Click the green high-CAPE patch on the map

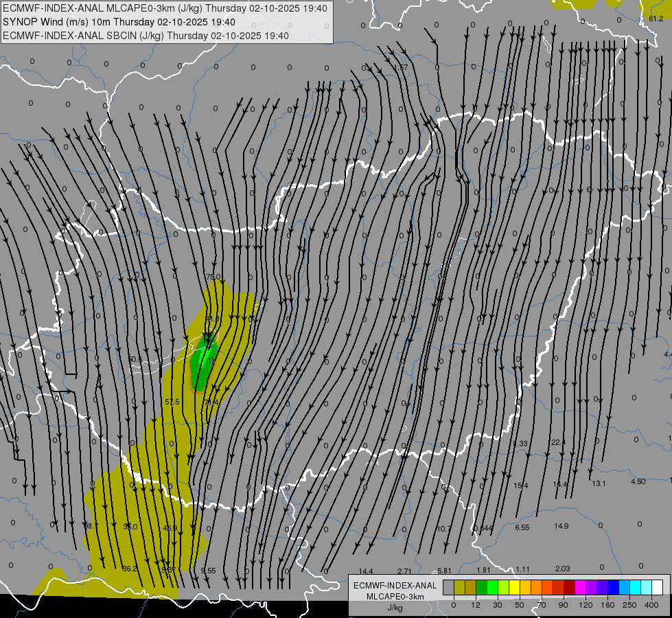(x=202, y=363)
